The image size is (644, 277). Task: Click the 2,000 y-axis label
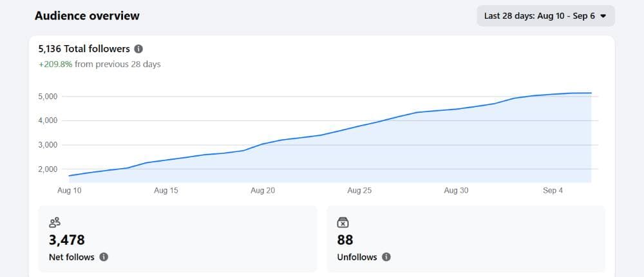(x=48, y=169)
